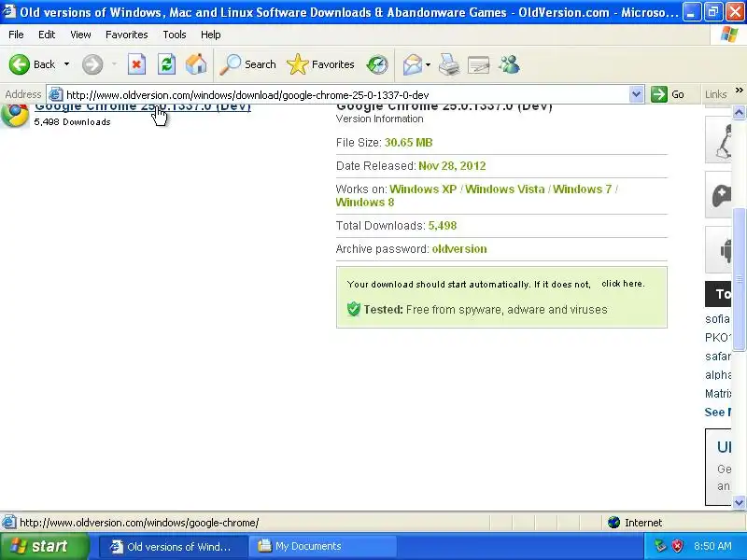The height and width of the screenshot is (560, 747).
Task: Open the File menu
Action: [x=16, y=35]
